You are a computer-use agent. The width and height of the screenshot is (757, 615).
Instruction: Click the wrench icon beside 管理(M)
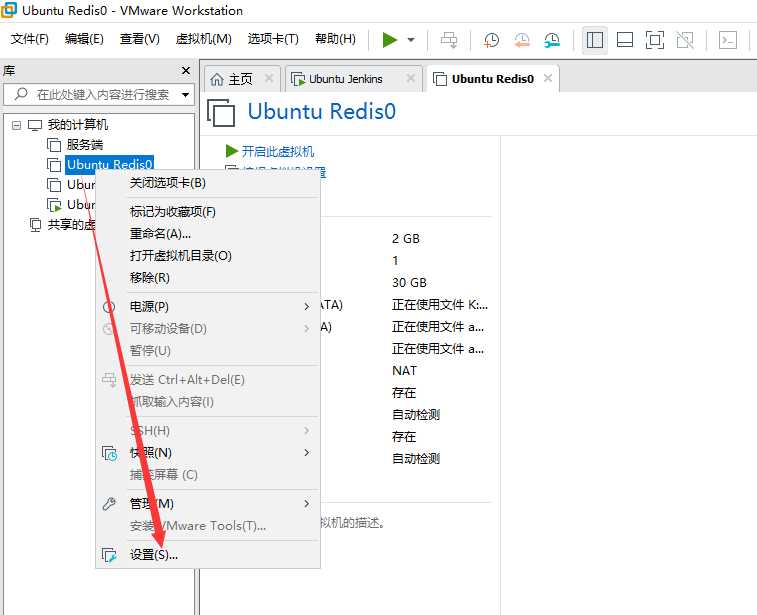tap(109, 504)
